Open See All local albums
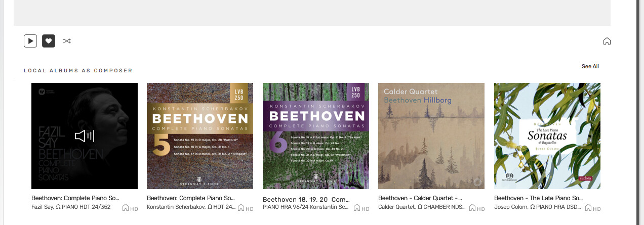 590,67
